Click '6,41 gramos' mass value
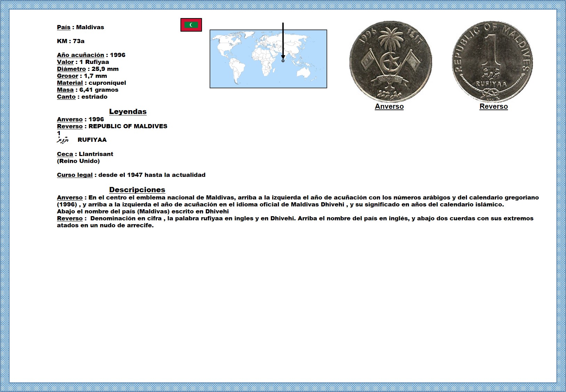Screen dimensions: 566x392 99,90
